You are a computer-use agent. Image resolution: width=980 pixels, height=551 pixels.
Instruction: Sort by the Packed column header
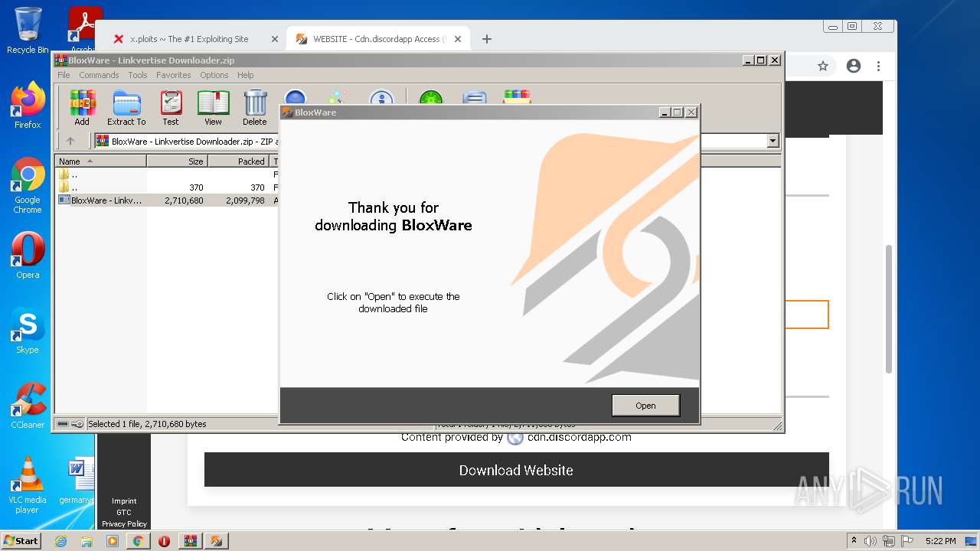(238, 161)
